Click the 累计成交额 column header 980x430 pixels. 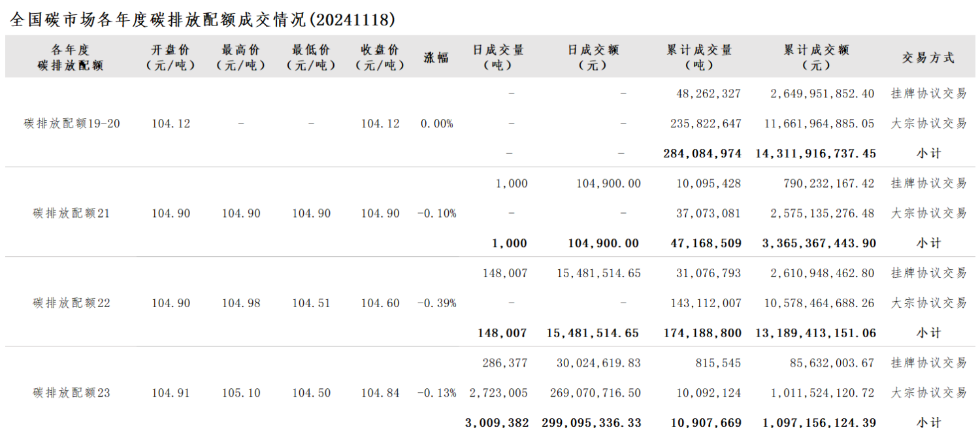tap(817, 58)
